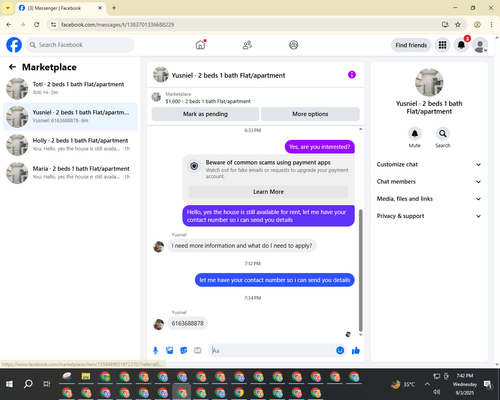This screenshot has height=400, width=500.
Task: View site information icon in address bar
Action: tap(53, 25)
